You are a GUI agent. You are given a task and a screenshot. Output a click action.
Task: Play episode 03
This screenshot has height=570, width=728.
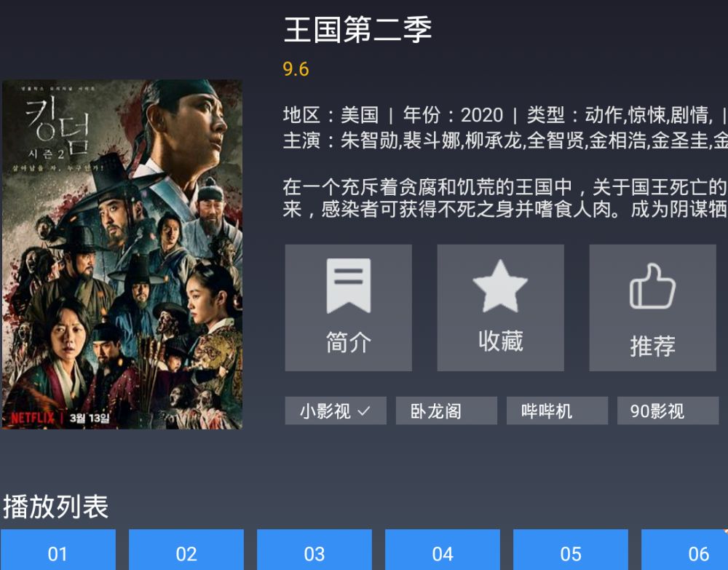[x=314, y=550]
